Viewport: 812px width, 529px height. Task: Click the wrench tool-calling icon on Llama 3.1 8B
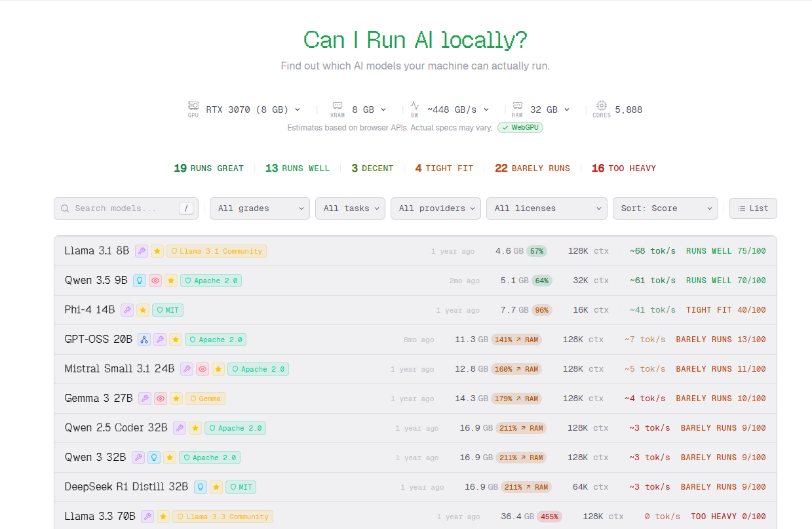point(141,250)
